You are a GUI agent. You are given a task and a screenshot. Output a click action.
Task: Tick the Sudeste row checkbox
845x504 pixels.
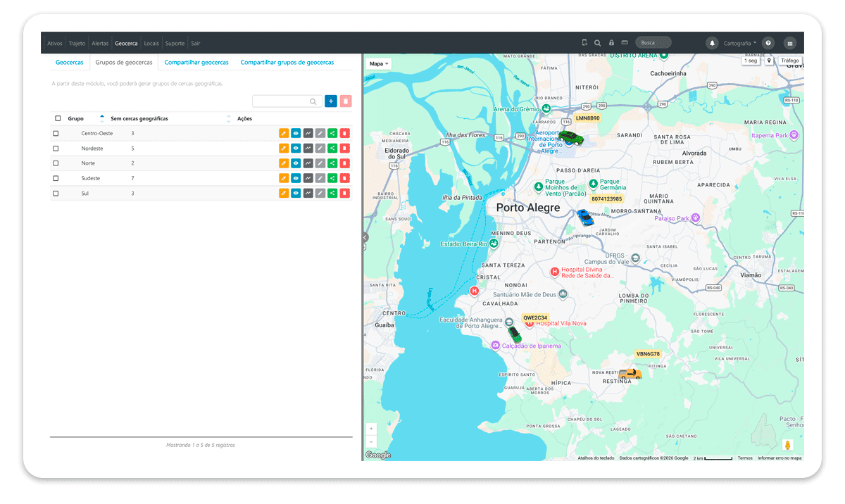click(56, 178)
